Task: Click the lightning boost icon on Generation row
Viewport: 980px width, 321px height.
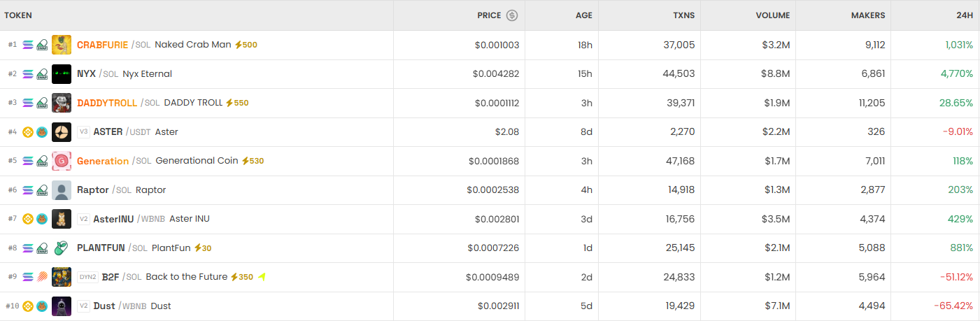Action: 245,161
